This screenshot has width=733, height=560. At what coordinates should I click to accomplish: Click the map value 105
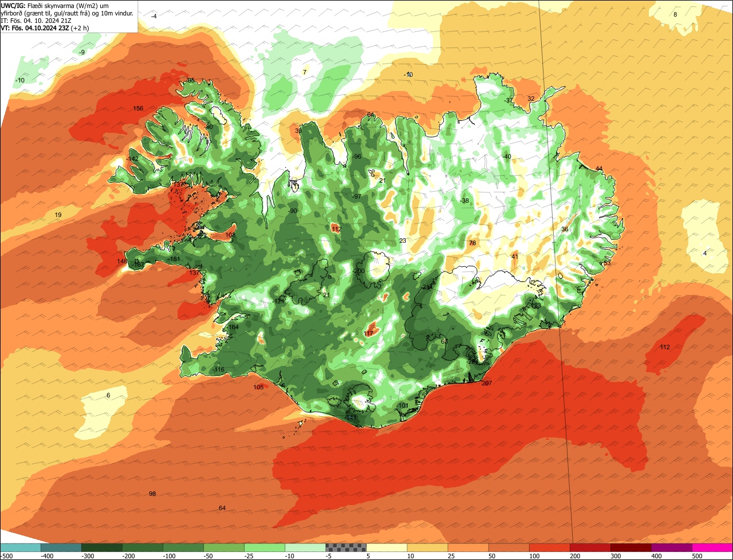[x=258, y=387]
